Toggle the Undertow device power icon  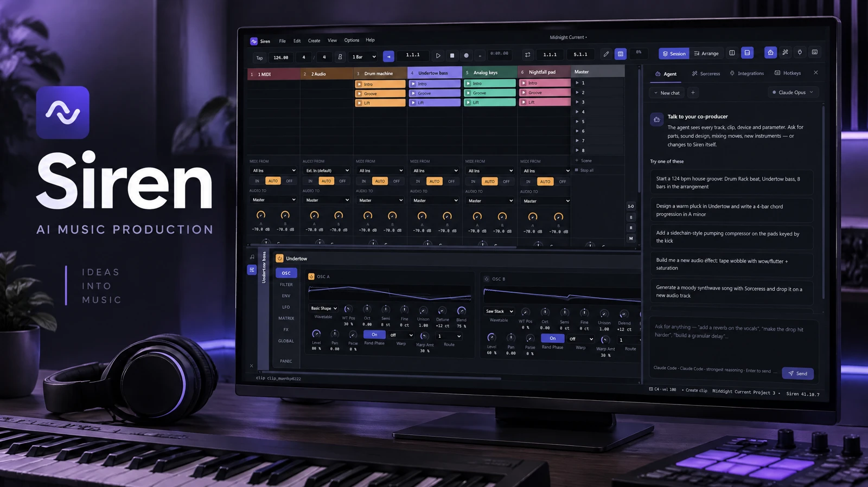pos(279,259)
